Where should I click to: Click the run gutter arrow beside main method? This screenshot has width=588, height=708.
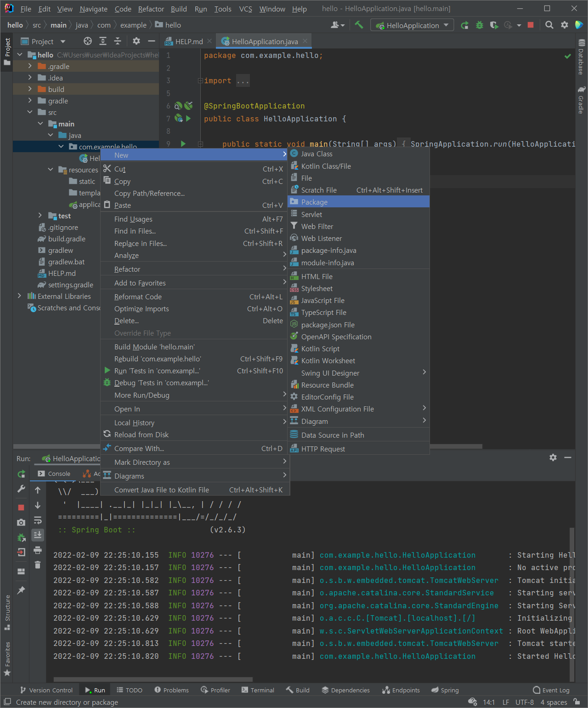click(183, 144)
